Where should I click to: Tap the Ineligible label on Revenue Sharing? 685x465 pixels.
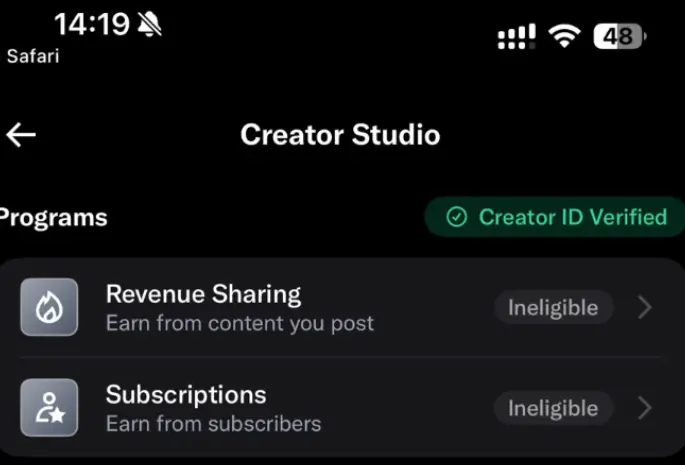553,308
